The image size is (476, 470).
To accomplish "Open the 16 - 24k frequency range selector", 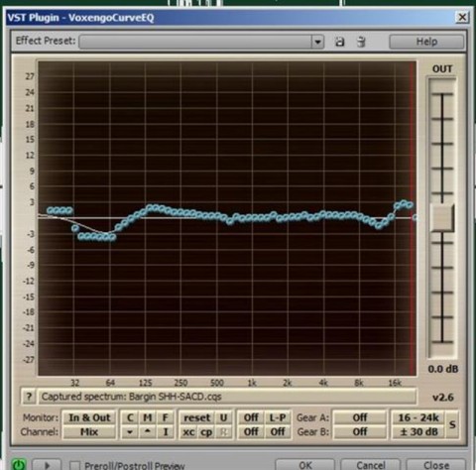I will pyautogui.click(x=418, y=417).
